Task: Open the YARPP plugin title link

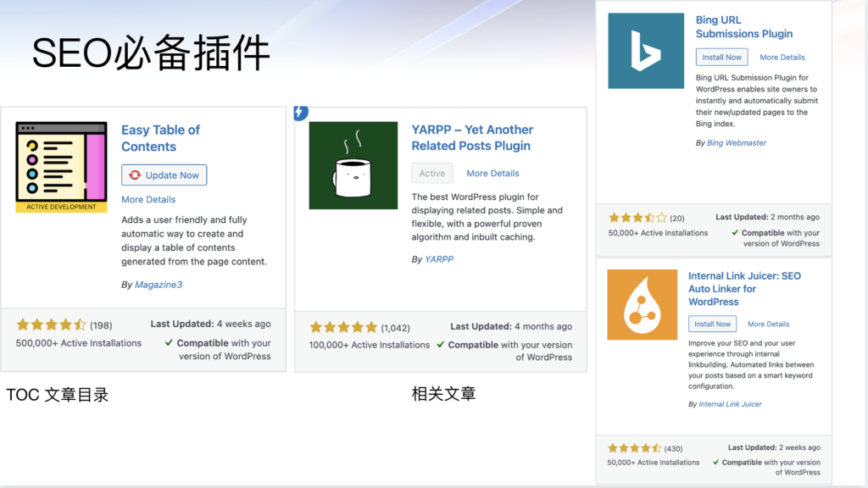Action: pos(472,137)
